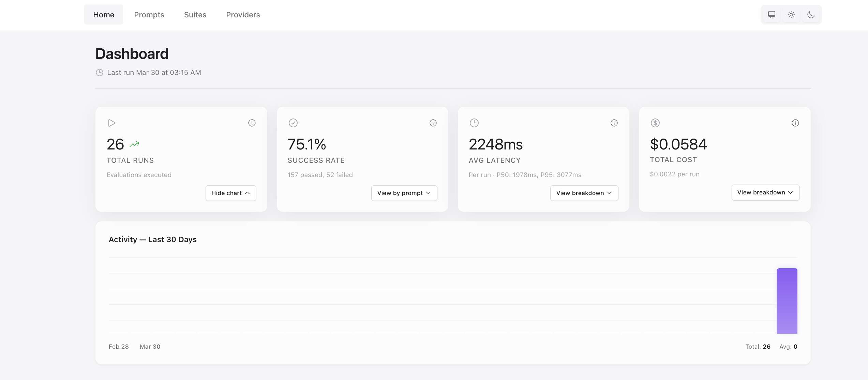This screenshot has width=868, height=380.
Task: Click the clock icon on Avg Latency card
Action: (474, 123)
